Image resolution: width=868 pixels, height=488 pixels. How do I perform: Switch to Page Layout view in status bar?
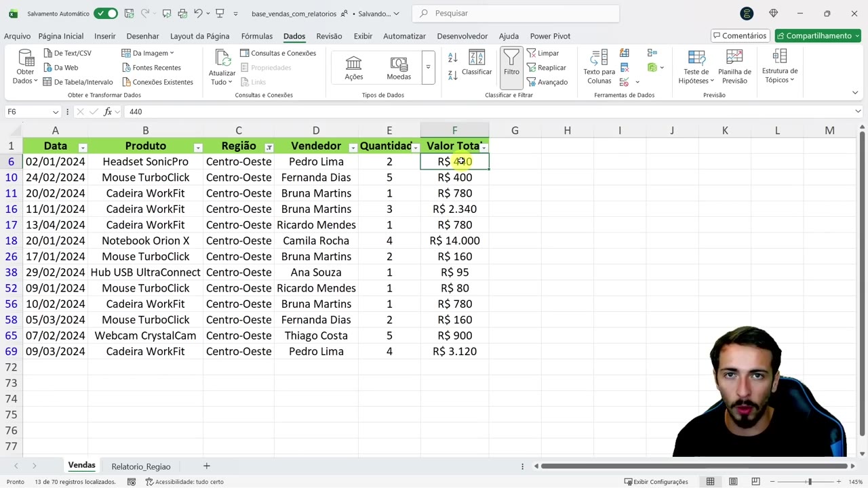pyautogui.click(x=733, y=482)
